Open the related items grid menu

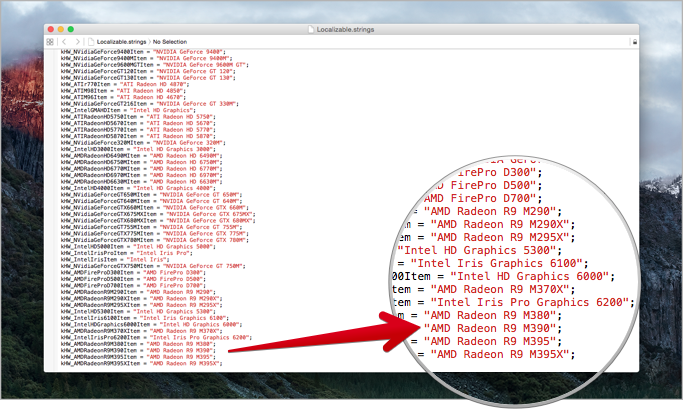(50, 42)
